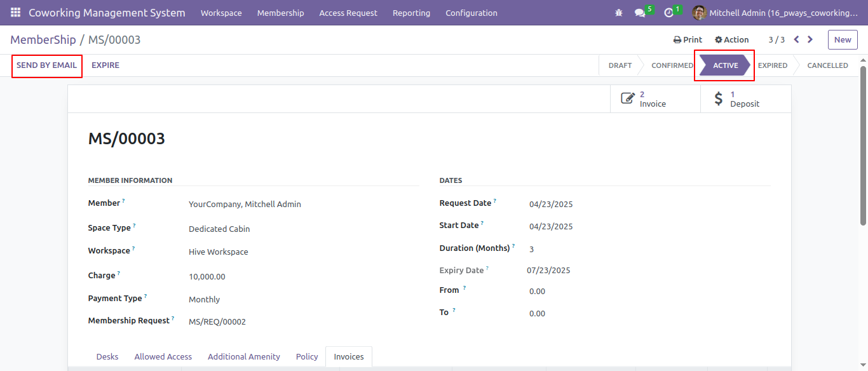Open the Configuration menu
Viewport: 868px width, 371px height.
(x=471, y=13)
